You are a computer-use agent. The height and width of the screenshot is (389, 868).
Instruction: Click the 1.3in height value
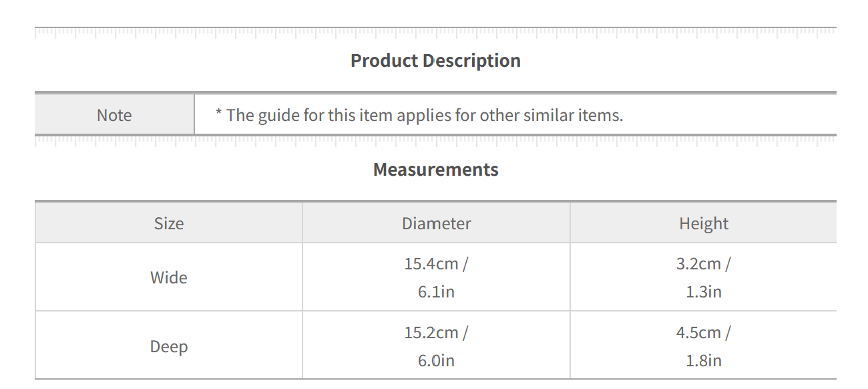704,291
